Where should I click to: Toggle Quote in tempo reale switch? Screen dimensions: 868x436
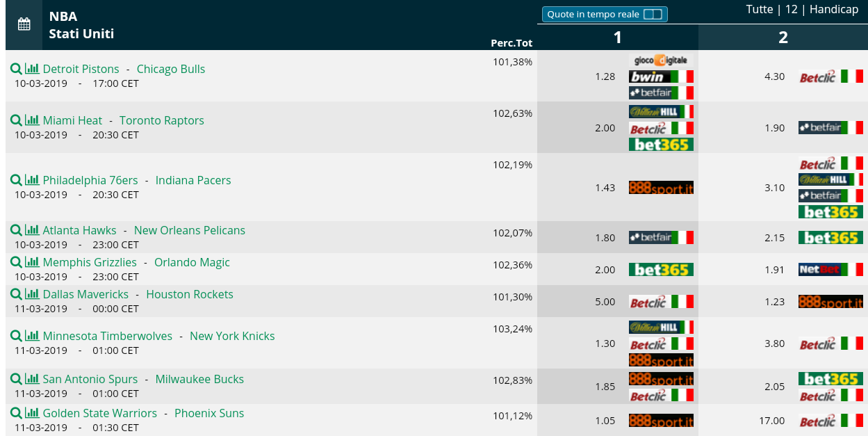[x=605, y=14]
